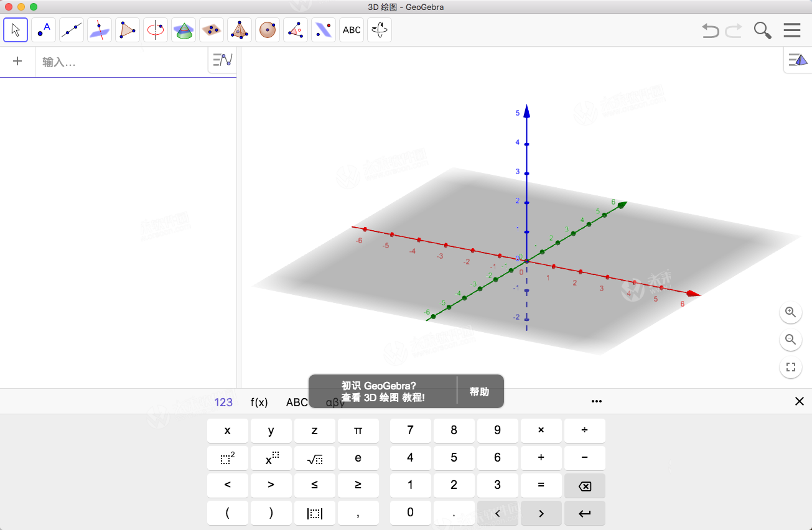
Task: Click the 帮助 help button
Action: pyautogui.click(x=479, y=392)
